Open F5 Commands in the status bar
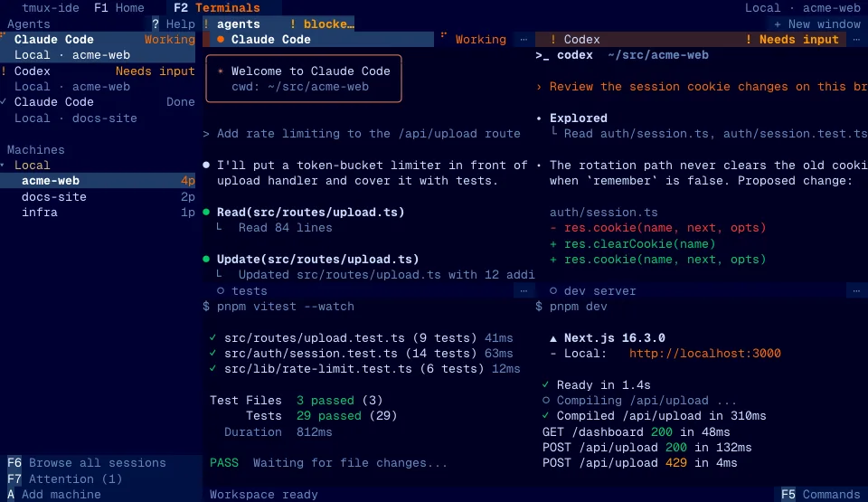This screenshot has height=502, width=868. (x=821, y=494)
